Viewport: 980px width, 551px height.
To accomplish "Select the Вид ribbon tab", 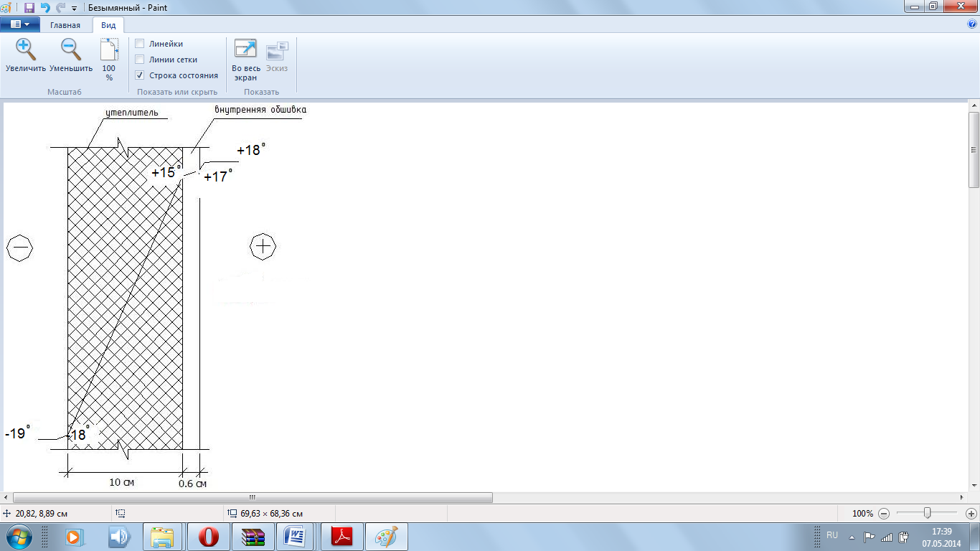I will tap(108, 25).
